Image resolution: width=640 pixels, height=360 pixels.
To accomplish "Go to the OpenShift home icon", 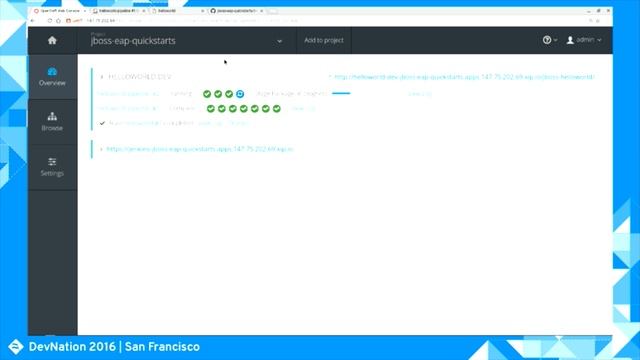I will (52, 40).
